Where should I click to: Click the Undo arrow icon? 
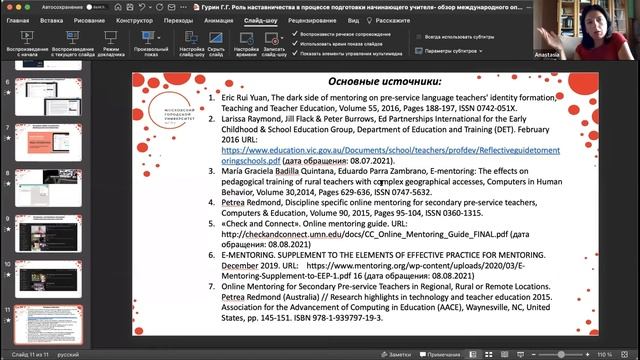click(x=142, y=7)
